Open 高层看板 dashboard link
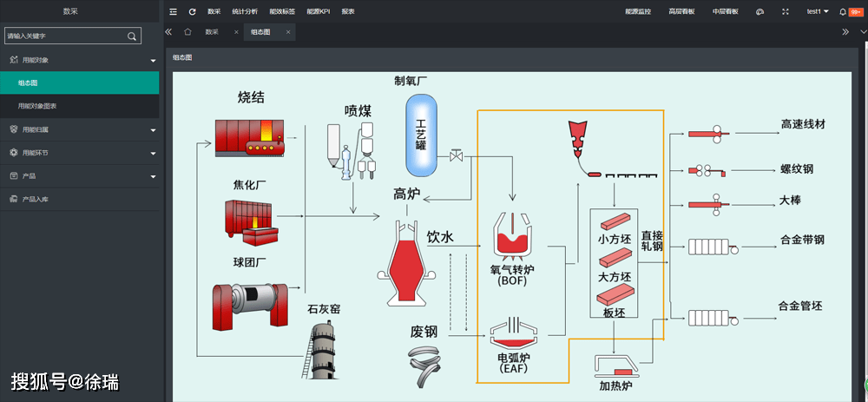Viewport: 868px width, 402px height. point(681,11)
